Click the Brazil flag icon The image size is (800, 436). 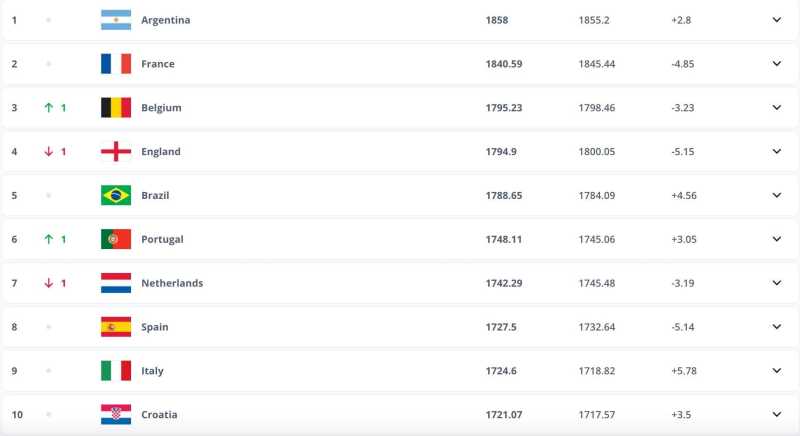(x=116, y=195)
